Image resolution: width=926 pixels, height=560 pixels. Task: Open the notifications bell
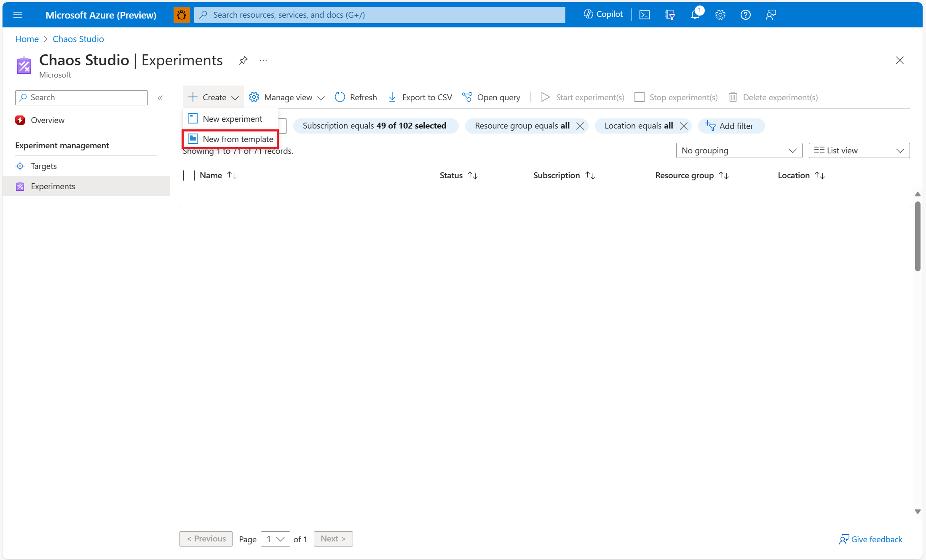click(695, 14)
